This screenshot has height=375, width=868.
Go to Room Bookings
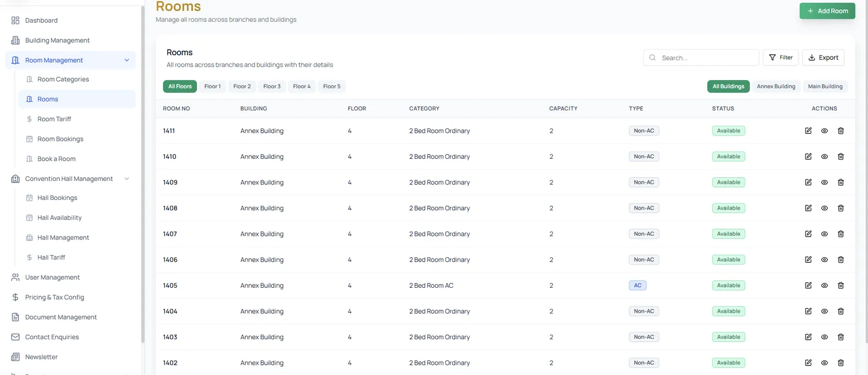[x=77, y=139]
